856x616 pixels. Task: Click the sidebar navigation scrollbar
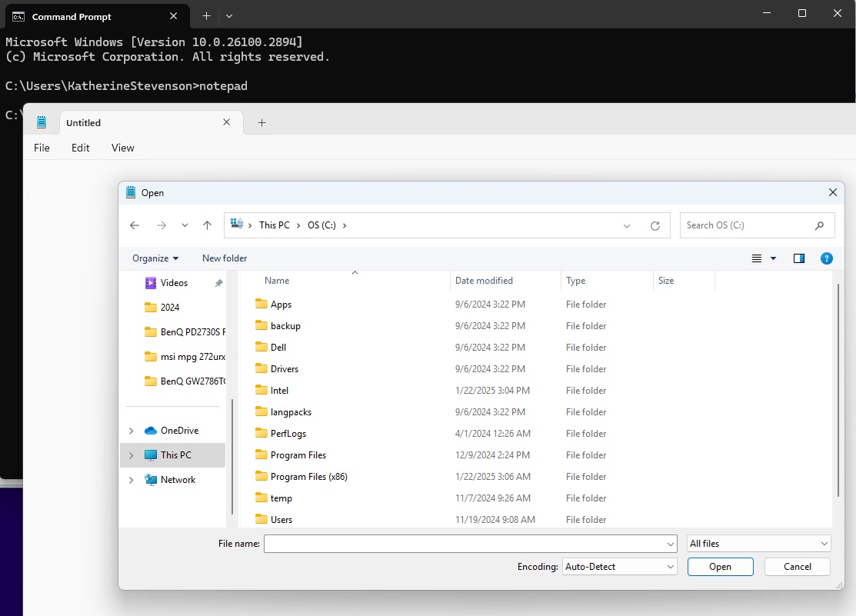(232, 456)
